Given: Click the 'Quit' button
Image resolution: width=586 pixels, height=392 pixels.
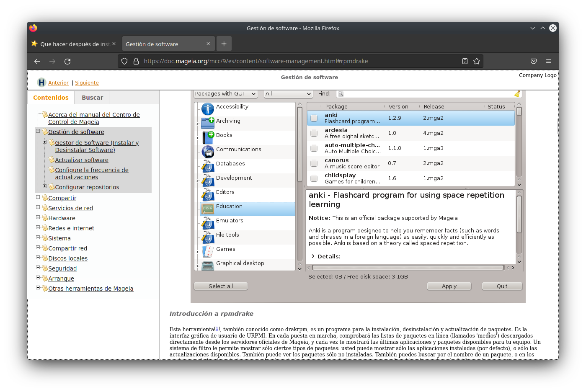Looking at the screenshot, I should pyautogui.click(x=502, y=286).
